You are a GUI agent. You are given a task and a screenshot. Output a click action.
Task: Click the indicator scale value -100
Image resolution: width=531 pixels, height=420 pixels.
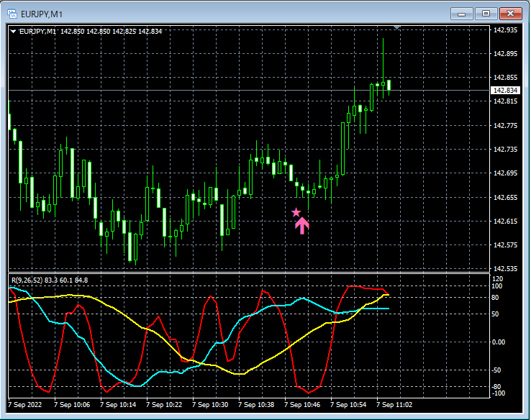click(x=499, y=393)
